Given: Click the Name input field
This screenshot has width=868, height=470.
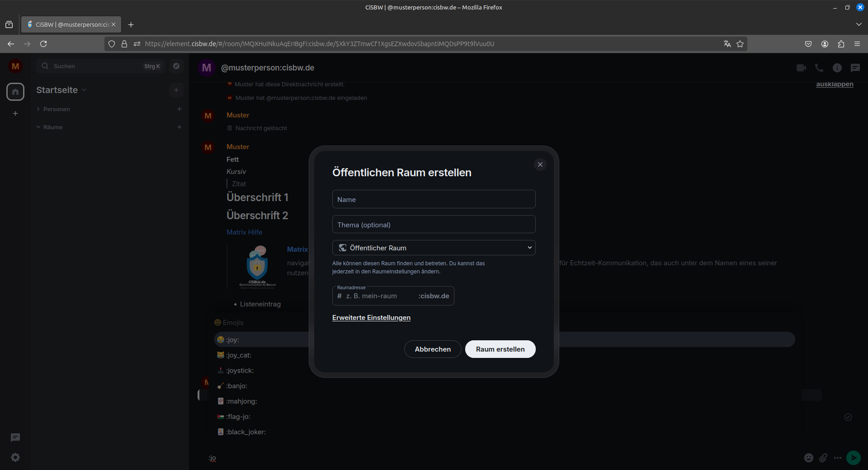Looking at the screenshot, I should pos(434,199).
